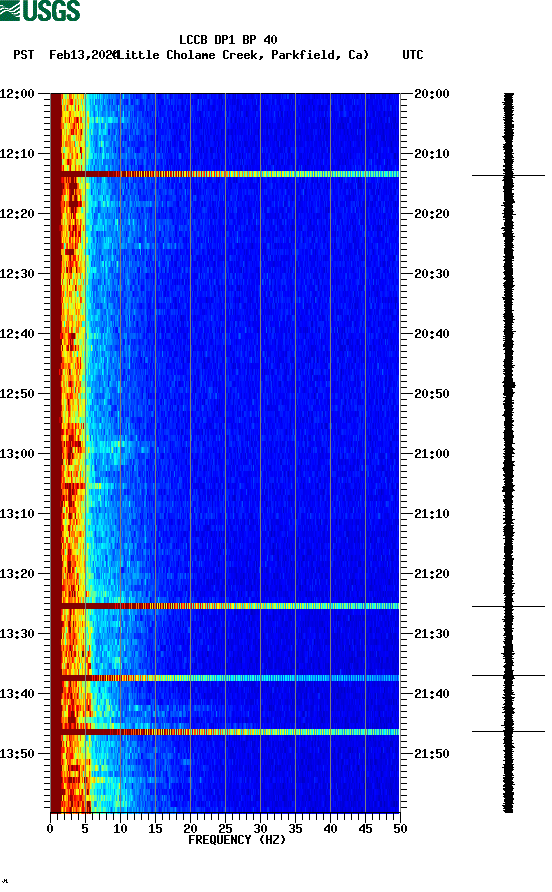Click the 20:10 UTC time label

[x=432, y=154]
